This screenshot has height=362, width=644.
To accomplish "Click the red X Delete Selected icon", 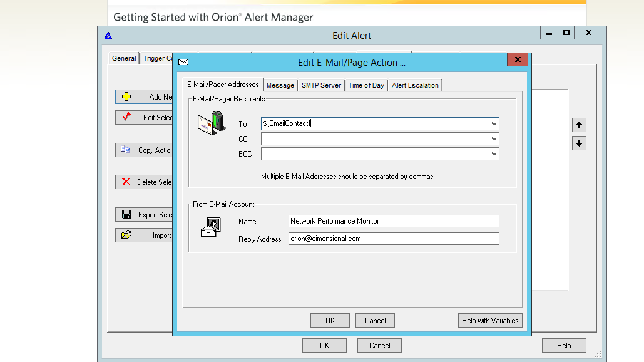I will click(x=126, y=182).
